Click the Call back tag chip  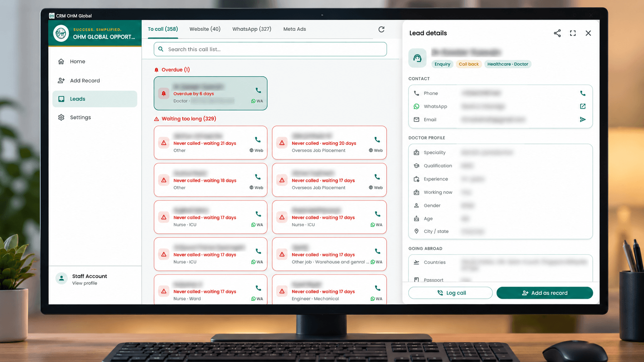click(x=468, y=64)
